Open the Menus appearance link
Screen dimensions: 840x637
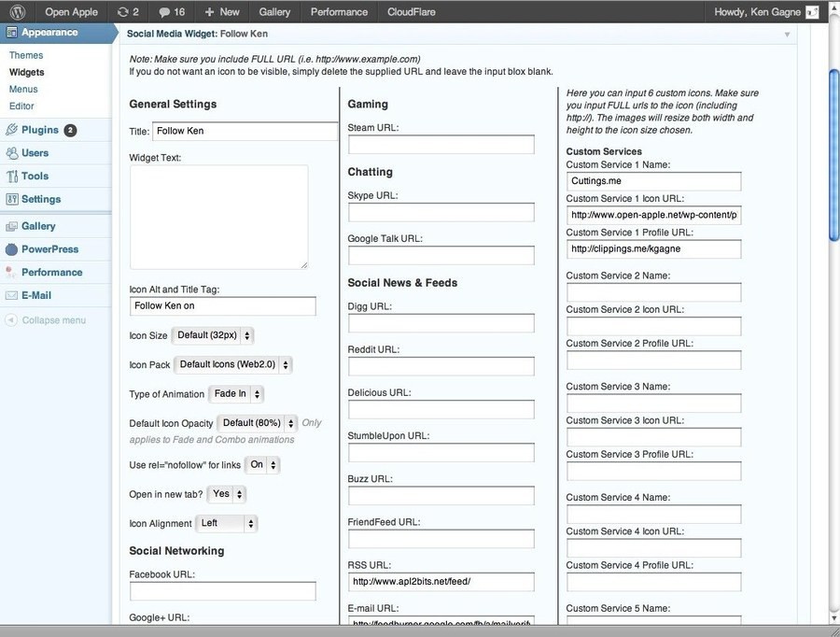23,90
